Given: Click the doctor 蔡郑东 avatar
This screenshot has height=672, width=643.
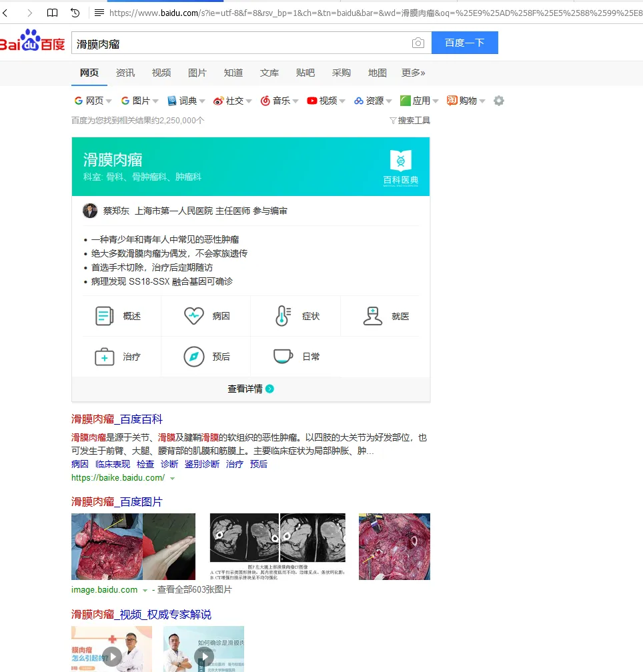Looking at the screenshot, I should click(x=90, y=211).
